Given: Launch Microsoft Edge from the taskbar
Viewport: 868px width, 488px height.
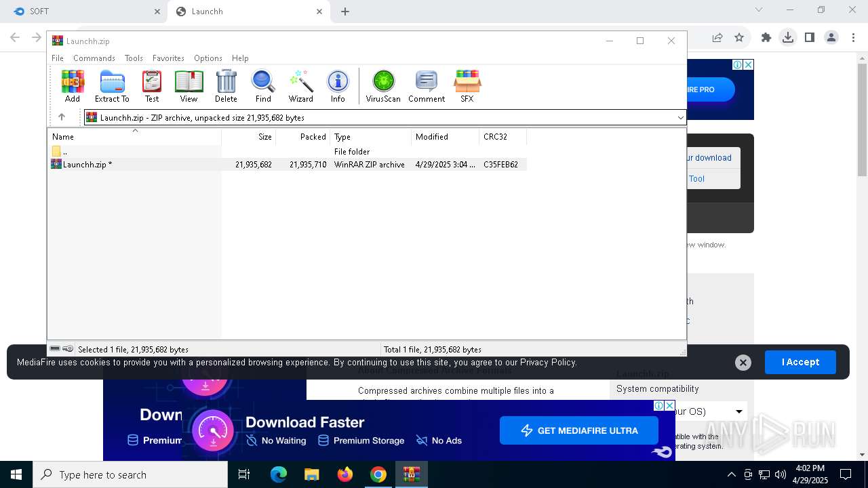Looking at the screenshot, I should point(279,474).
